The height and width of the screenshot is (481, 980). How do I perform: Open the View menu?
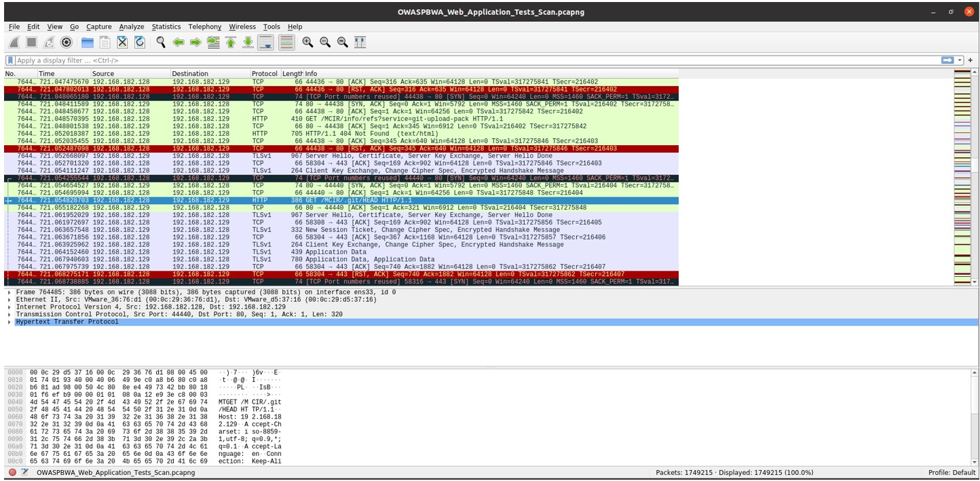(55, 26)
